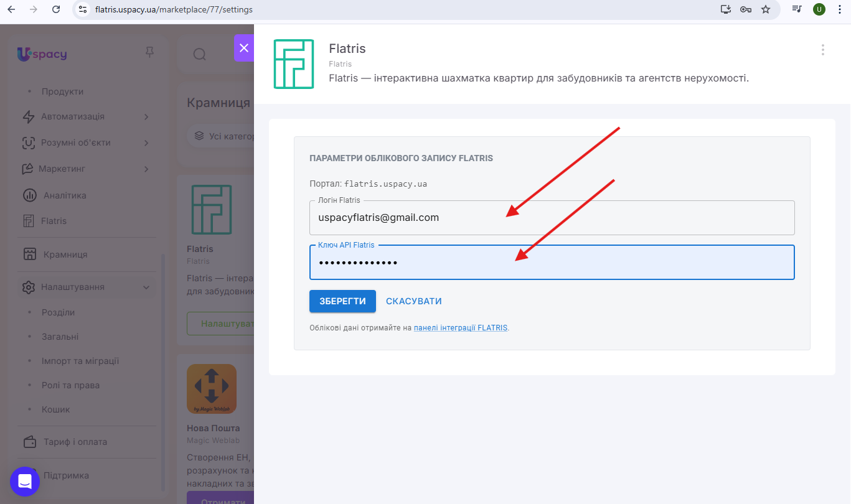The width and height of the screenshot is (851, 504).
Task: Expand the Маркетинг chevron
Action: tap(146, 169)
